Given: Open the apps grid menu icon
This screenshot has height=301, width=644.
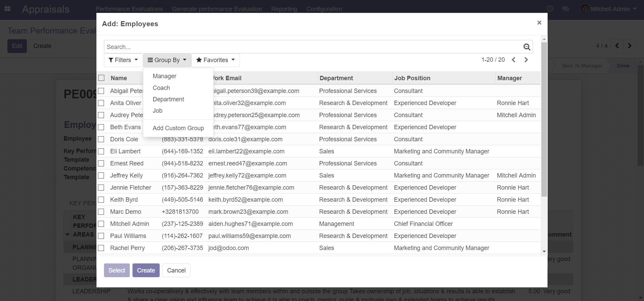Looking at the screenshot, I should click(7, 9).
